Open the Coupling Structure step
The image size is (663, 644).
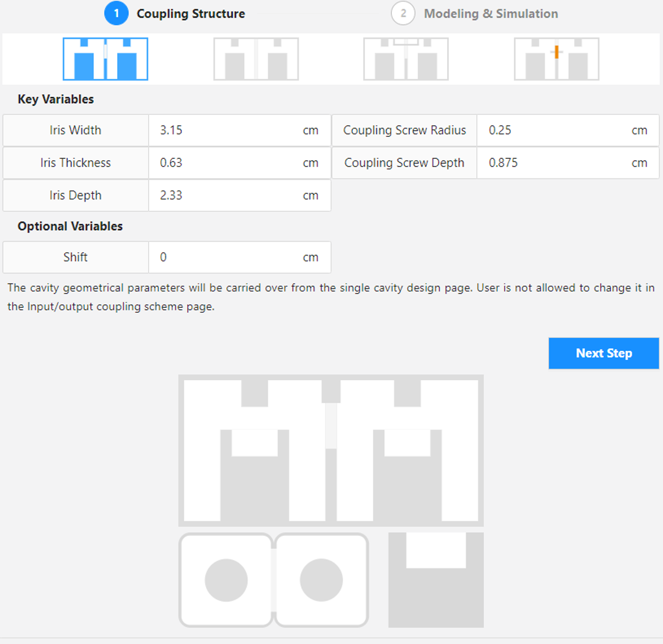[190, 13]
